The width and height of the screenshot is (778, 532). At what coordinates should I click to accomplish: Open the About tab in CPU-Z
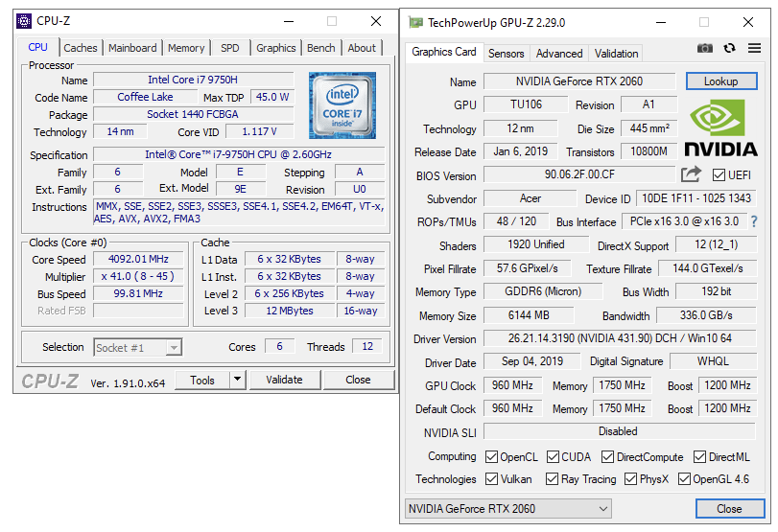click(x=362, y=48)
